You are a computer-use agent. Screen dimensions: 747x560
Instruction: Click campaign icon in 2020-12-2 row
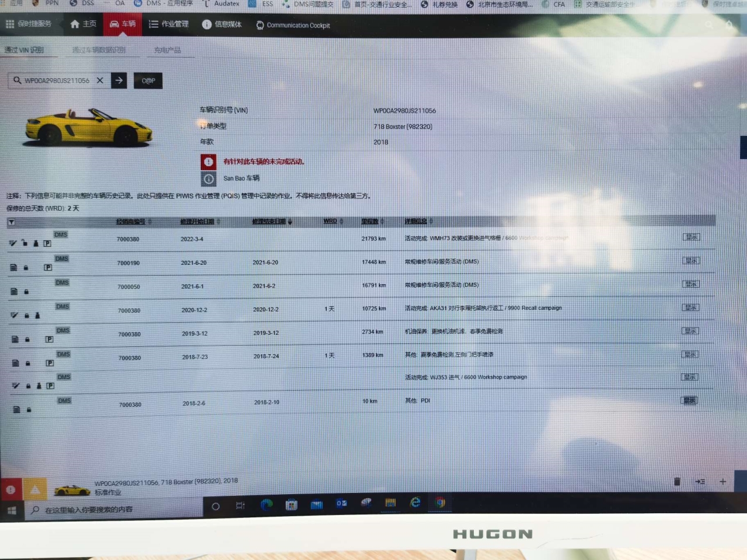(x=14, y=316)
